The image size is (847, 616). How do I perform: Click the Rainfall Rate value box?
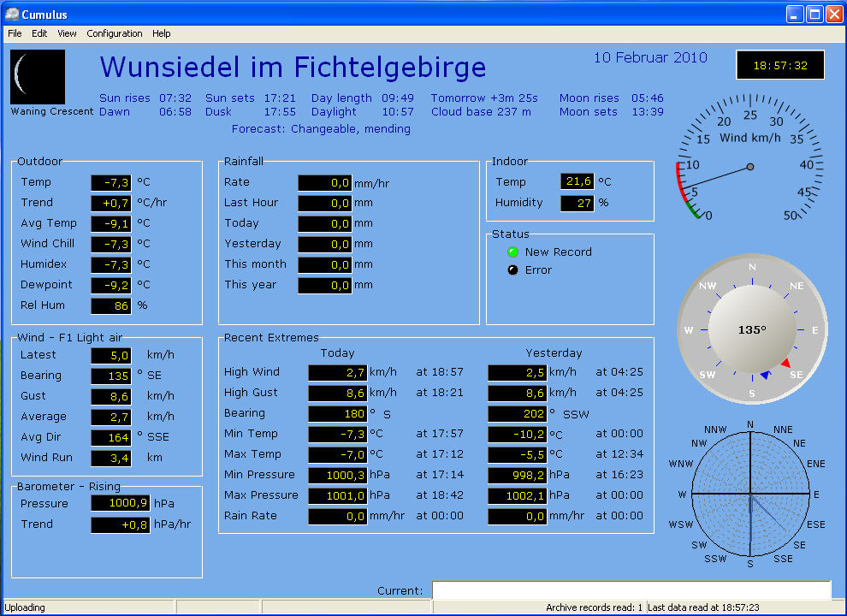coord(324,182)
